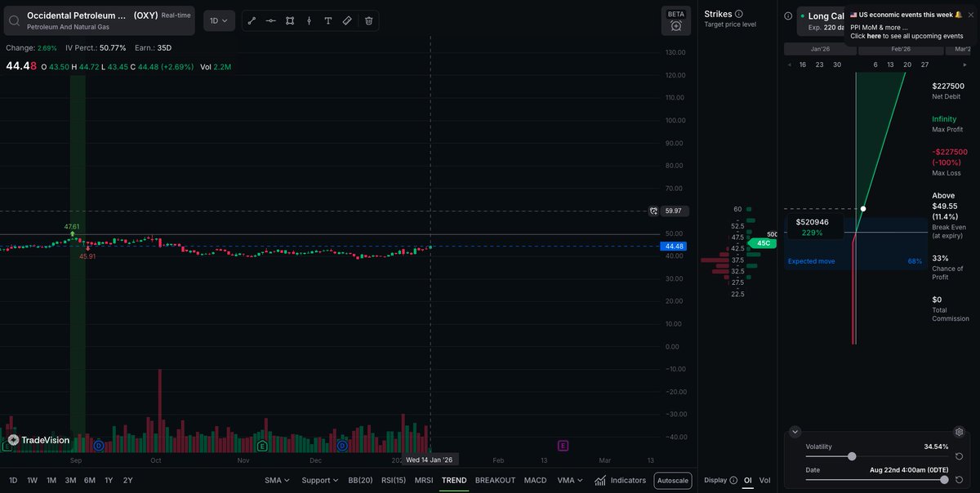The height and width of the screenshot is (493, 980).
Task: Go to previous expiration dates arrow
Action: [789, 64]
